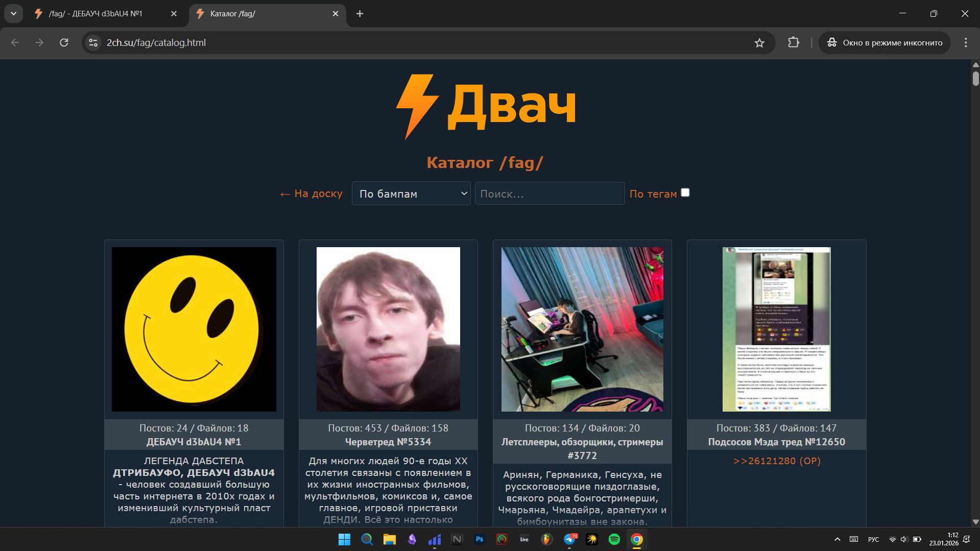Open the По бампам sort dropdown

(411, 194)
